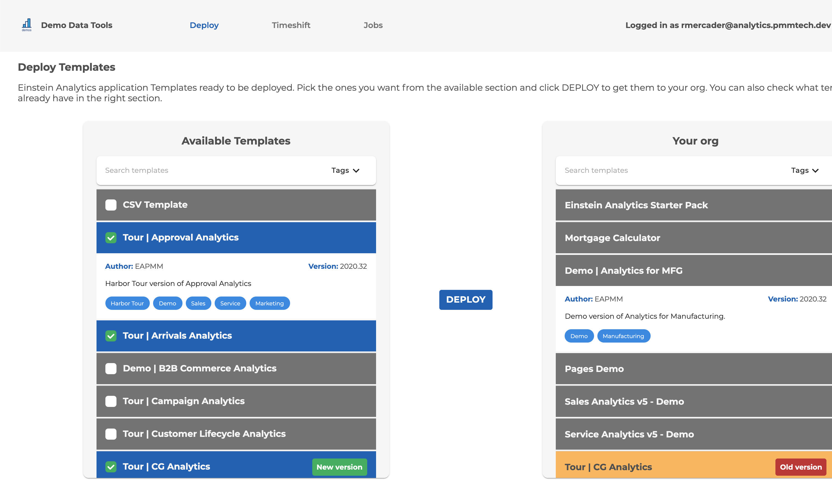The width and height of the screenshot is (832, 504).
Task: Switch to the Timeshift tab
Action: 291,25
